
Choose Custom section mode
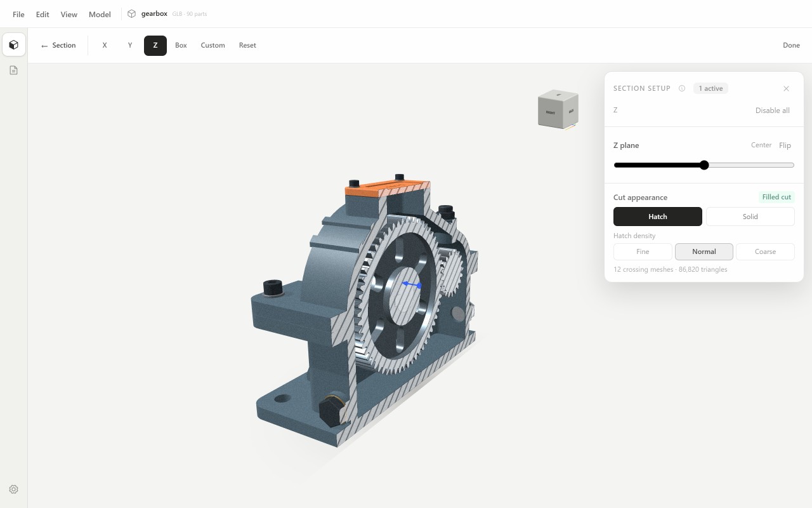pos(213,45)
